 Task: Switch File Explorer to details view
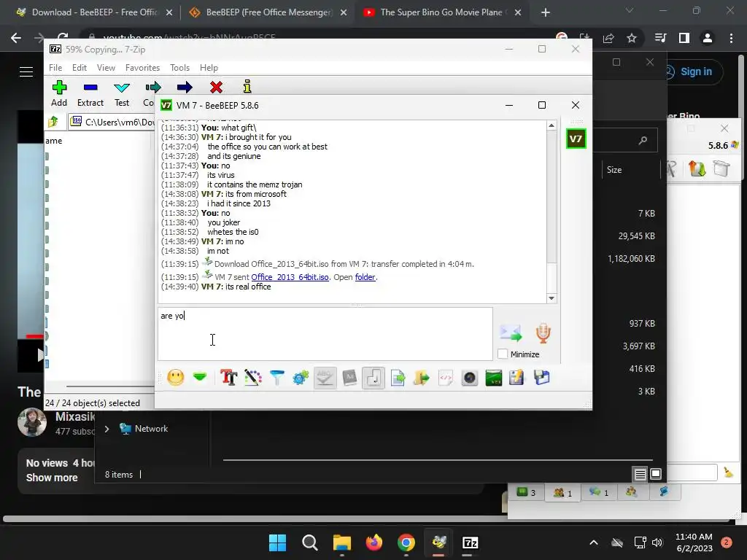tap(640, 474)
